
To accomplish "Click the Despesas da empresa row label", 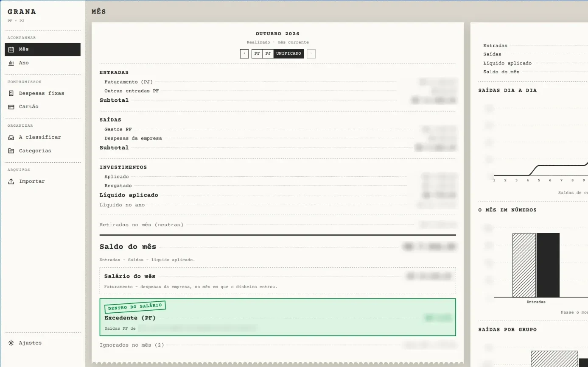I will (133, 139).
